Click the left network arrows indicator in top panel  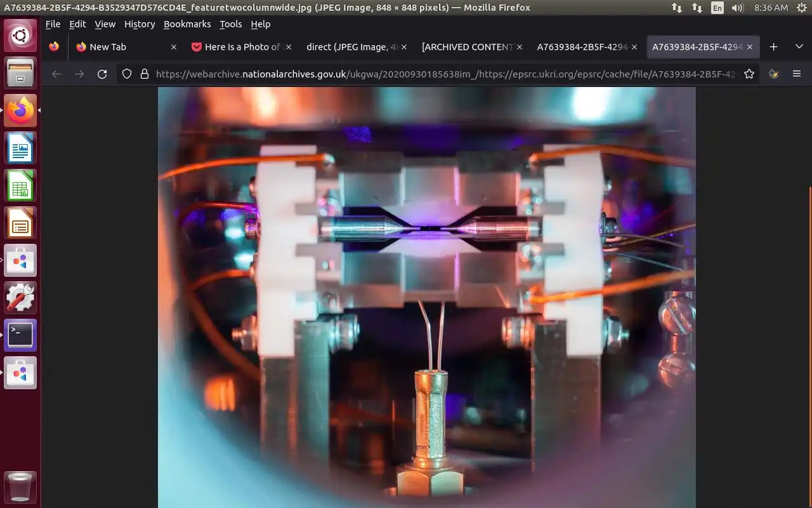click(677, 8)
